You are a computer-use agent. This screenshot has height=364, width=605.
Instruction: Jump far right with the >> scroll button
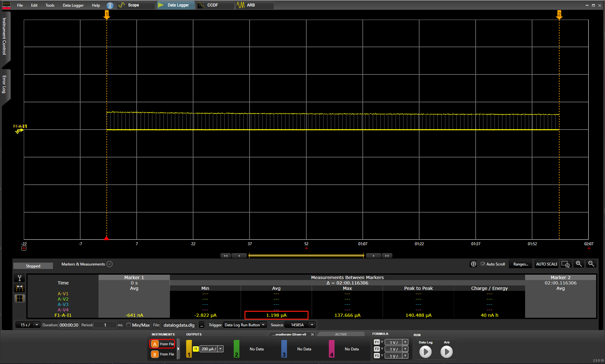click(387, 256)
